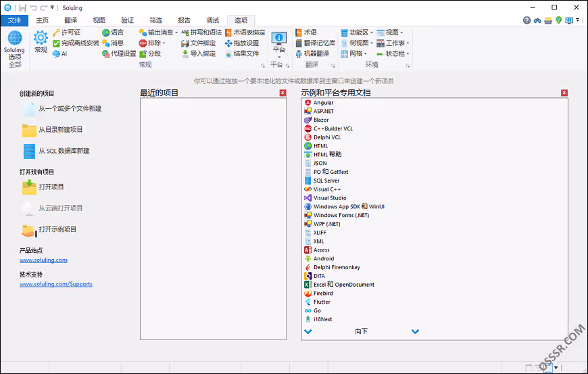Click 从一个或多个文件新建 file icon
The width and height of the screenshot is (588, 374).
coord(29,109)
